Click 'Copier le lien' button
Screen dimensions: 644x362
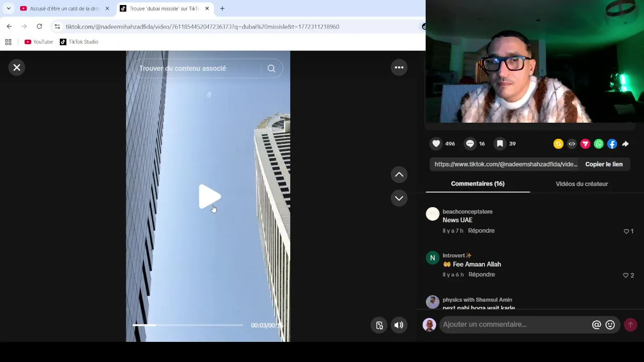pyautogui.click(x=604, y=164)
